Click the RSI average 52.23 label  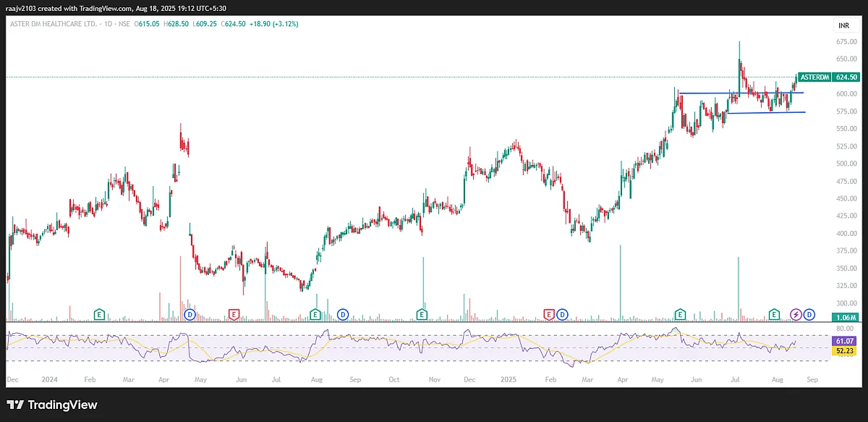point(846,350)
